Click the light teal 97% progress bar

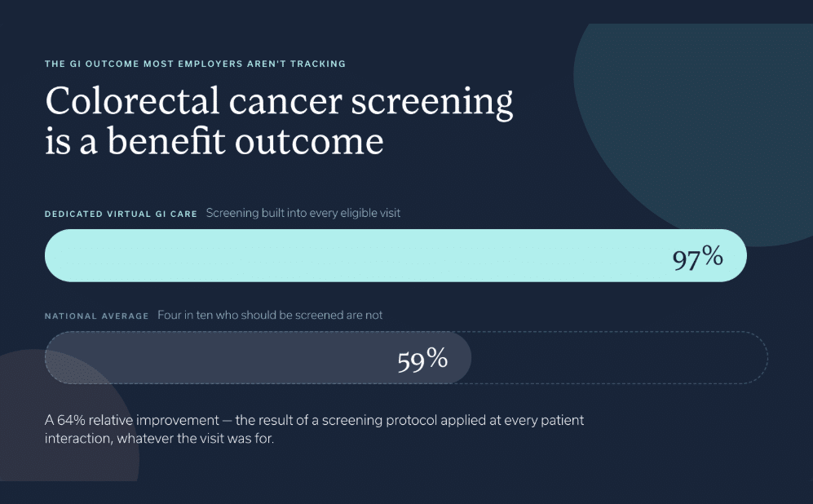click(x=395, y=255)
